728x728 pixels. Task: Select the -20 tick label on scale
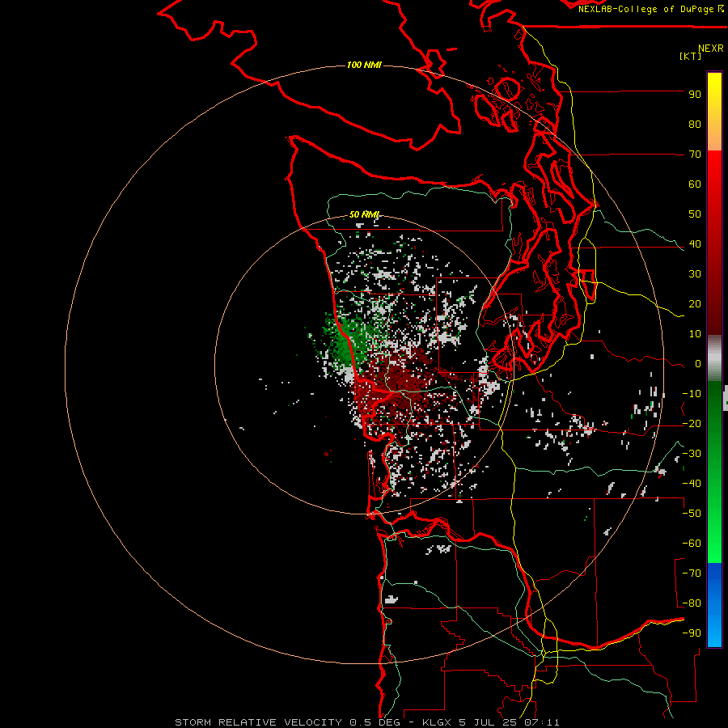(x=692, y=424)
